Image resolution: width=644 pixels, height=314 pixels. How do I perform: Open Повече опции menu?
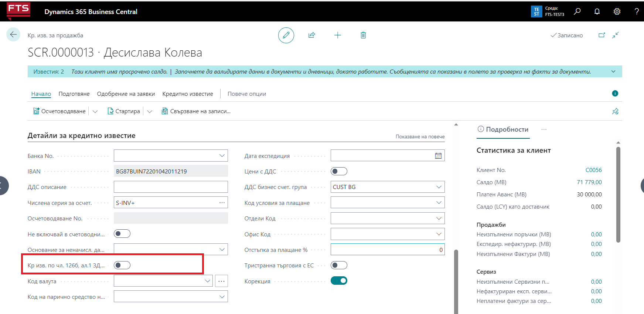(247, 94)
